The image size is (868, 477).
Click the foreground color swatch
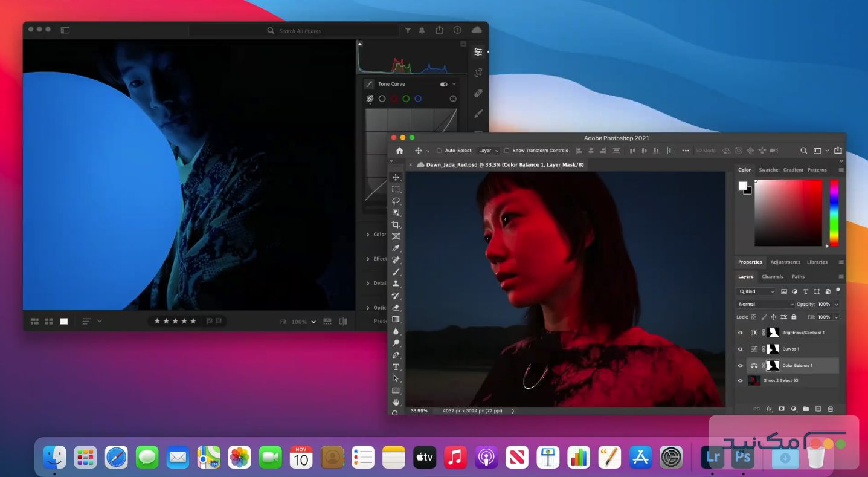pos(743,185)
